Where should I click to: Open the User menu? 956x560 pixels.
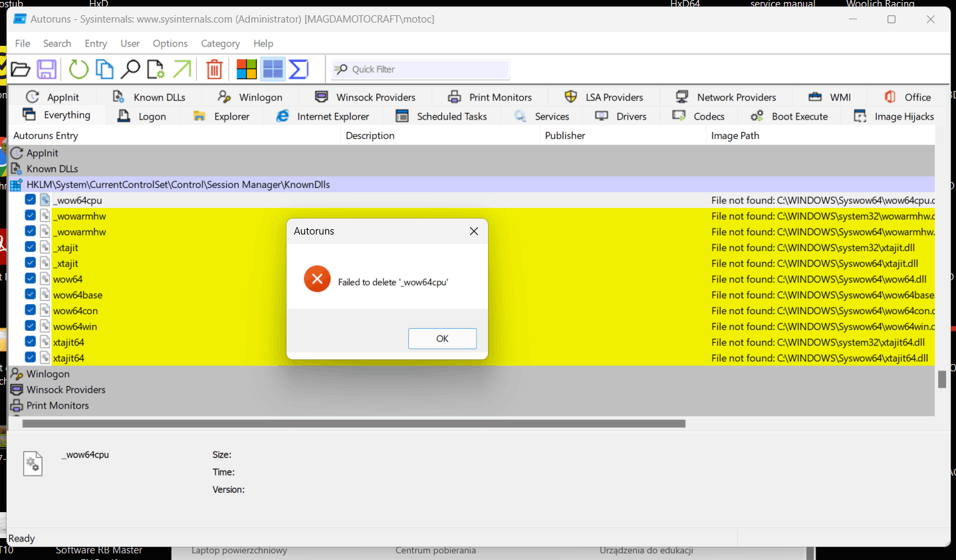[130, 43]
